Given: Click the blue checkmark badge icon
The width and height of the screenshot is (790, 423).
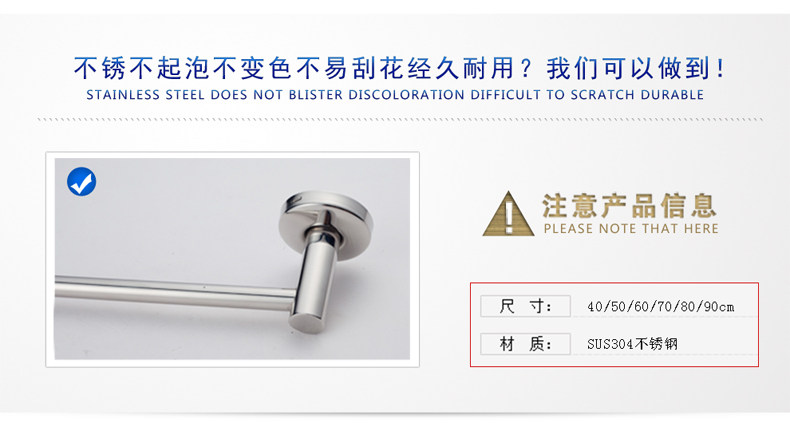Looking at the screenshot, I should pos(82,181).
